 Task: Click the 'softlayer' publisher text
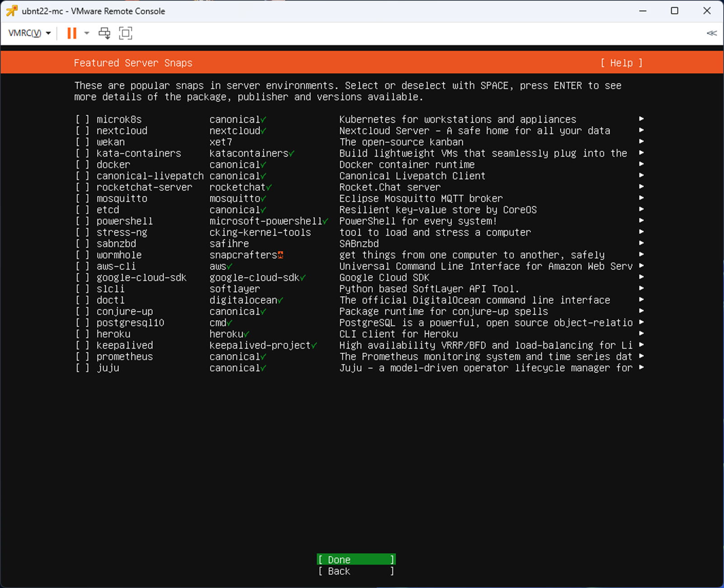pyautogui.click(x=235, y=289)
